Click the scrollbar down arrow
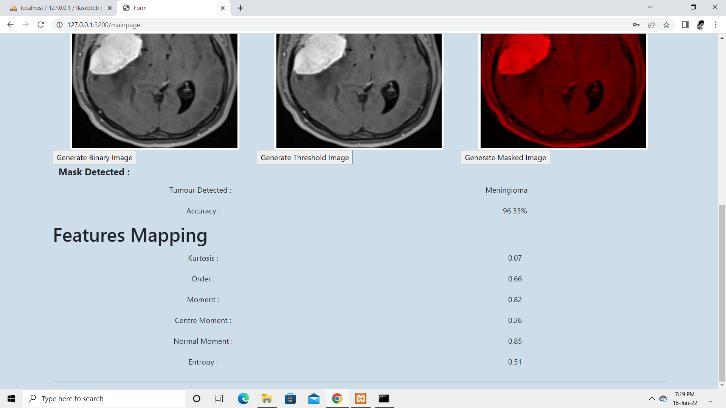726x408 pixels. pyautogui.click(x=722, y=385)
